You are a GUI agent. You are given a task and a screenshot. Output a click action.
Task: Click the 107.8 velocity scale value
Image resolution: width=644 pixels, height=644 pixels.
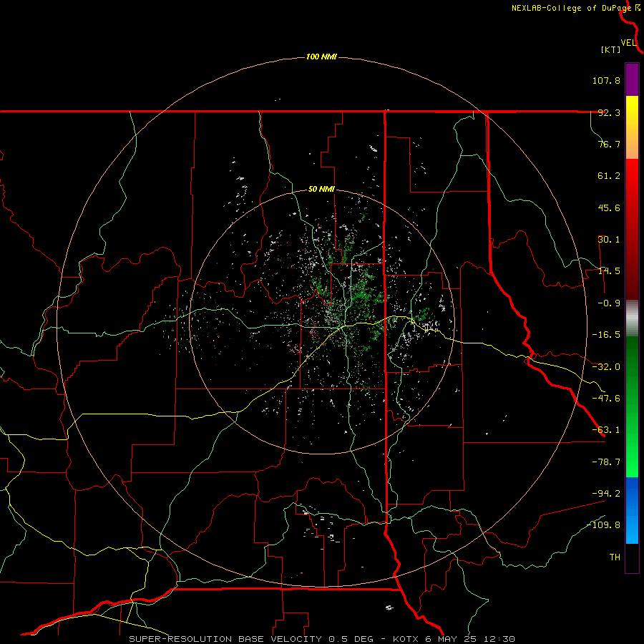click(x=606, y=80)
